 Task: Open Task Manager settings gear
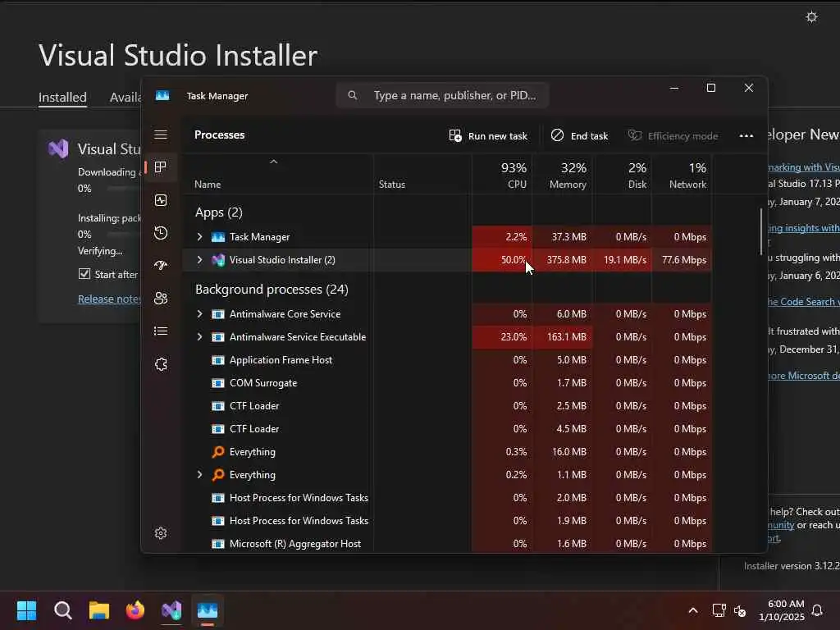(x=161, y=533)
